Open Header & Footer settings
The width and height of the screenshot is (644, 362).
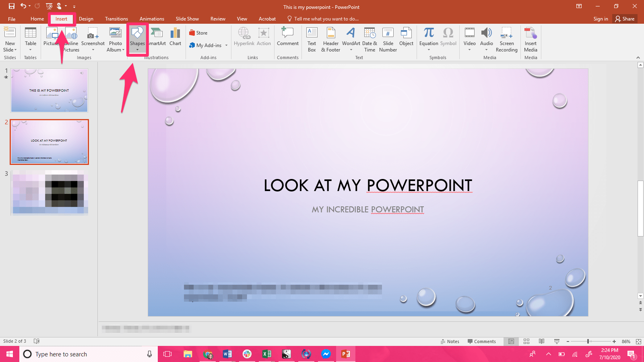(x=331, y=39)
